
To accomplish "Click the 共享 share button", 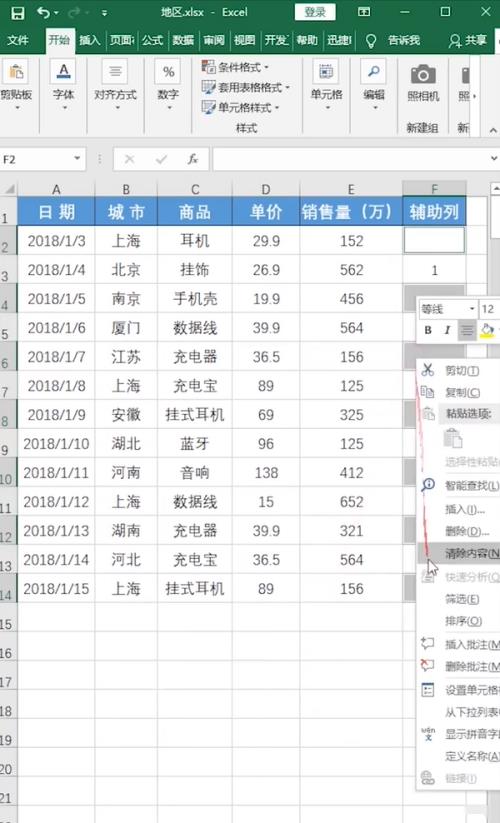I will [x=467, y=40].
